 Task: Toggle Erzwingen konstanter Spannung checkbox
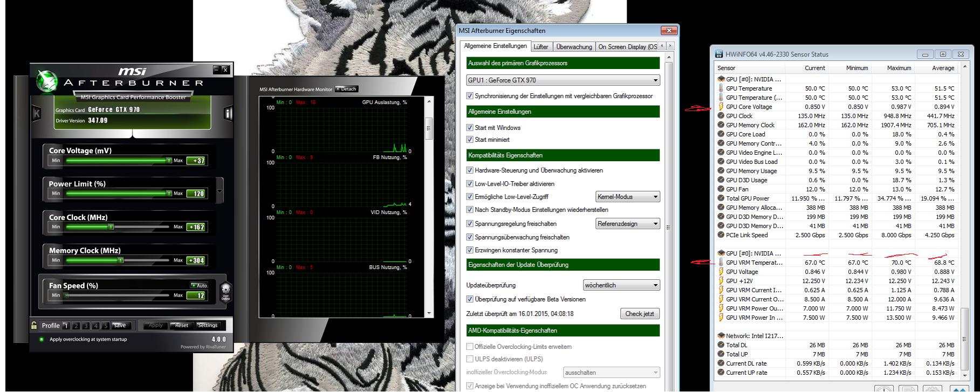pyautogui.click(x=470, y=250)
